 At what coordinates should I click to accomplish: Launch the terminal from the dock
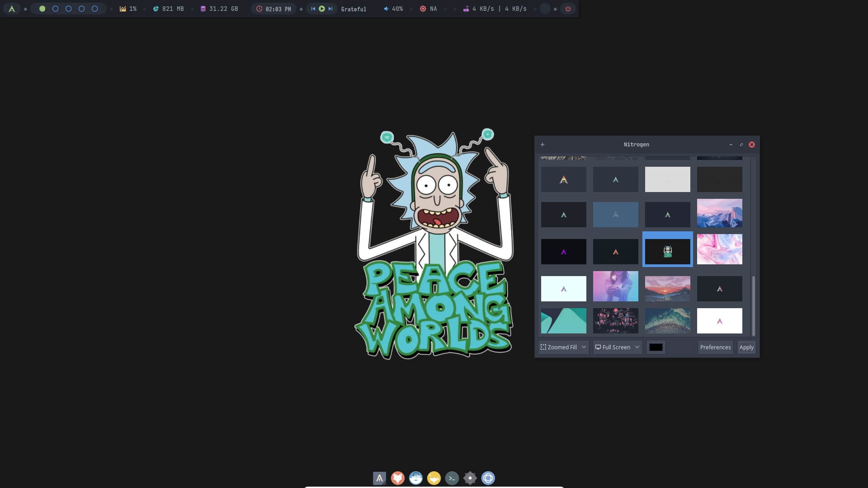click(452, 478)
